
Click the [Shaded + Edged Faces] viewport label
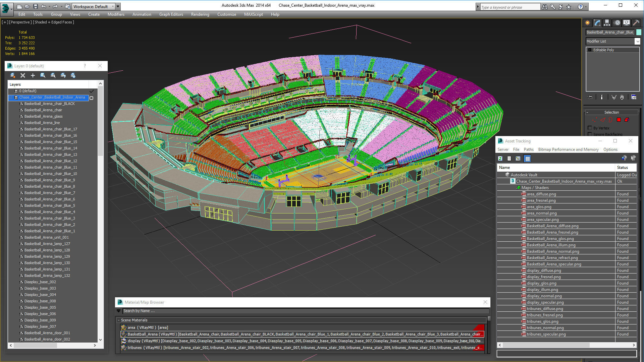(x=54, y=22)
